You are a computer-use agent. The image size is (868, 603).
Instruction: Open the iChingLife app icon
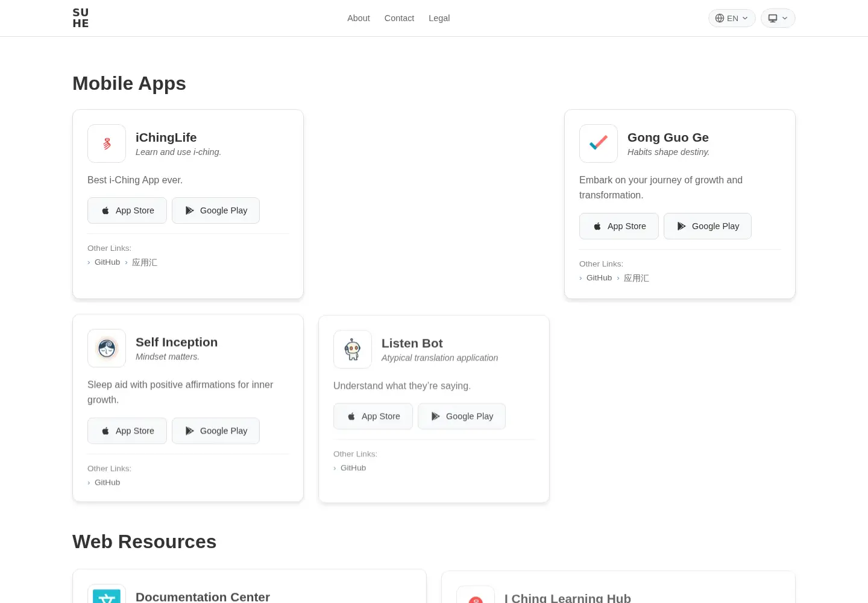click(x=107, y=144)
